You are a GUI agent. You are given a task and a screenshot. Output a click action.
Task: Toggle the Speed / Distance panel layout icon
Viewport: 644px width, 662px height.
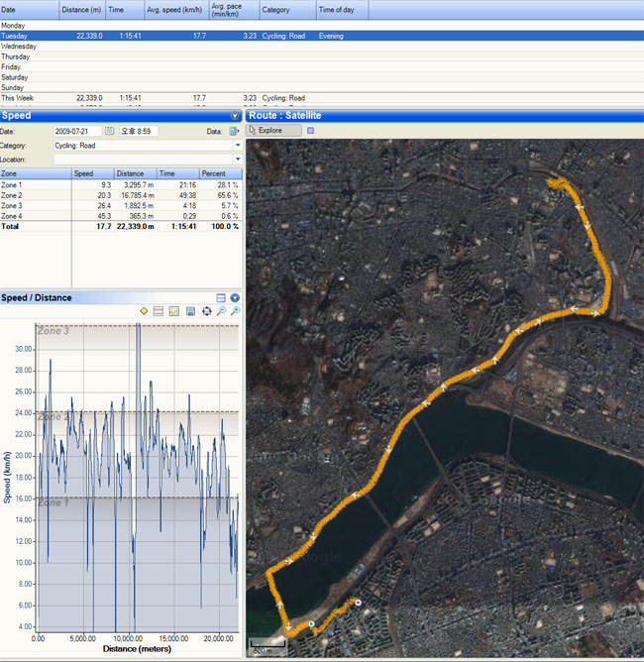pos(221,297)
